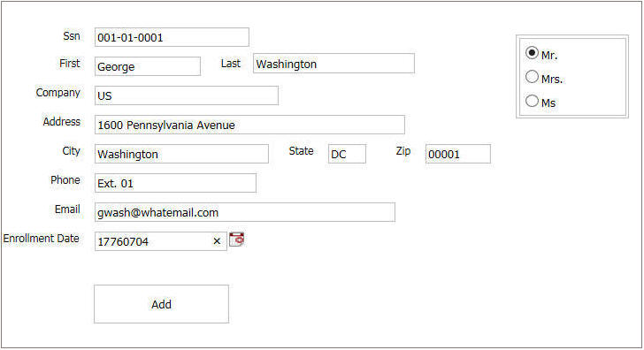Pick the Ms radio option
This screenshot has width=644, height=350.
click(x=532, y=101)
